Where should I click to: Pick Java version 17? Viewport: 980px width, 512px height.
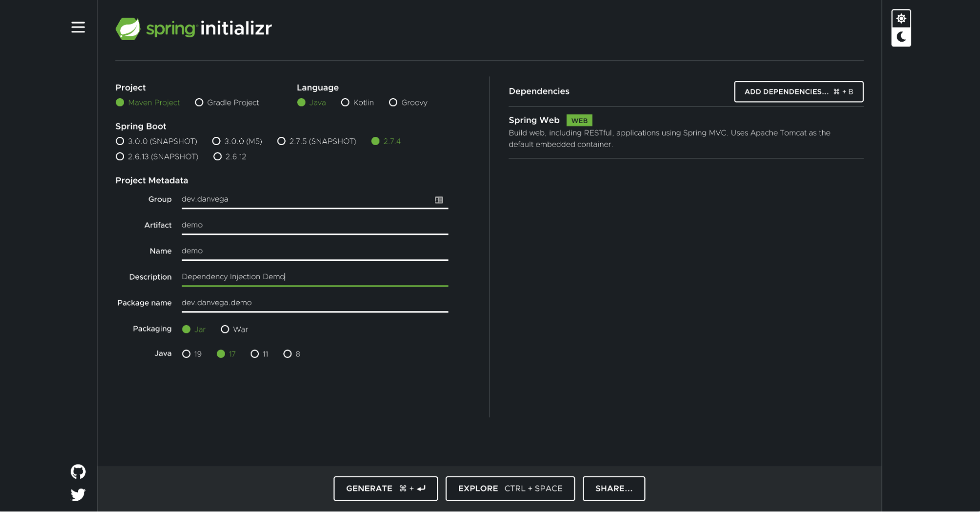pos(226,354)
